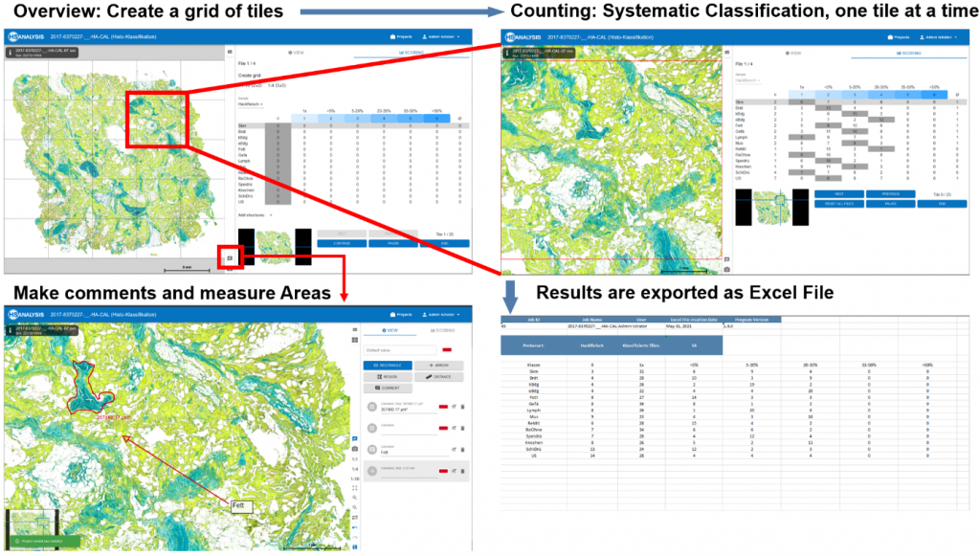Click the camera snapshot icon in annotation viewer

click(x=356, y=448)
